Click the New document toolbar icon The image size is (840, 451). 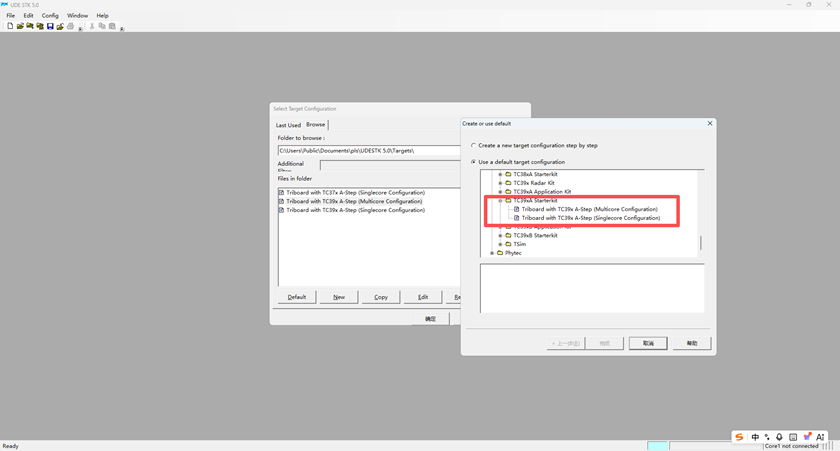(10, 26)
